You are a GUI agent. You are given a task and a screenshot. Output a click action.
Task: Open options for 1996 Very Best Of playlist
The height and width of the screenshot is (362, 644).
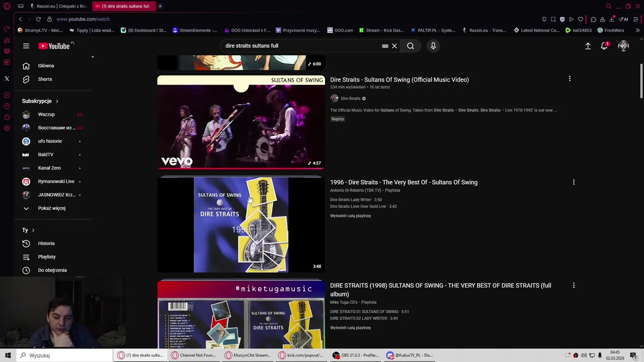tap(574, 182)
